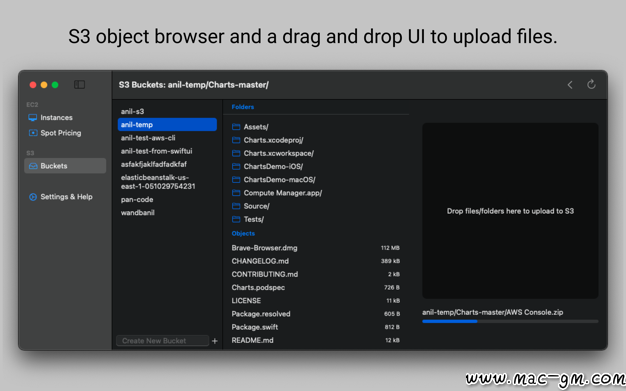Click the refresh icon in title bar

pyautogui.click(x=591, y=84)
